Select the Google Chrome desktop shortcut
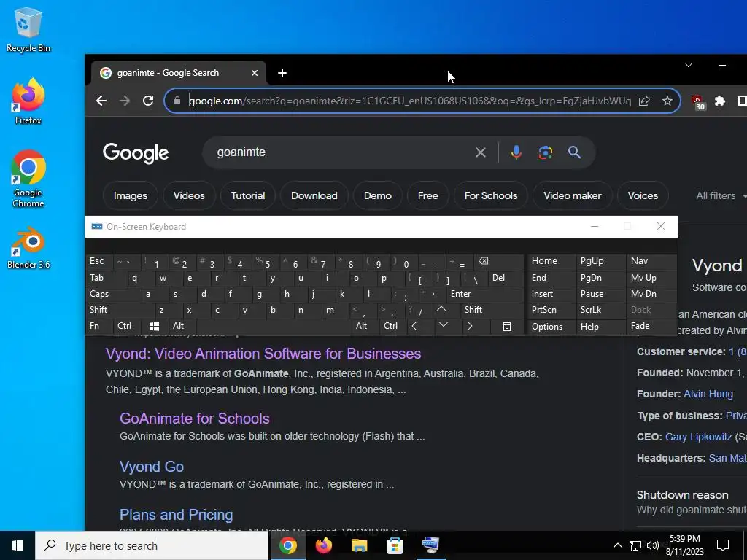Screen dimensions: 747x560 [x=28, y=179]
